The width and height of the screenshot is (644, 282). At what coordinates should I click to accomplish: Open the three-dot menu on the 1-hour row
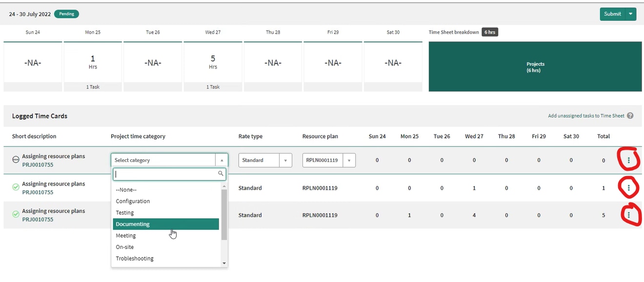pyautogui.click(x=628, y=188)
